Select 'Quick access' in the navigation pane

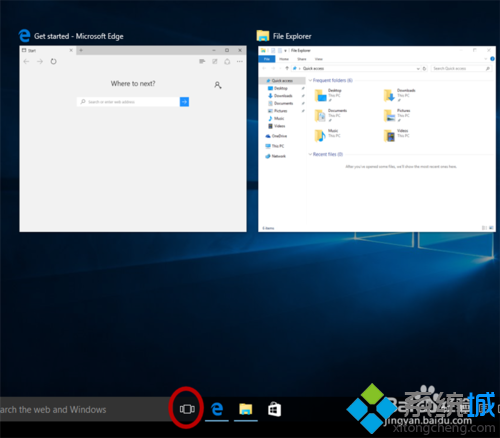pos(282,81)
